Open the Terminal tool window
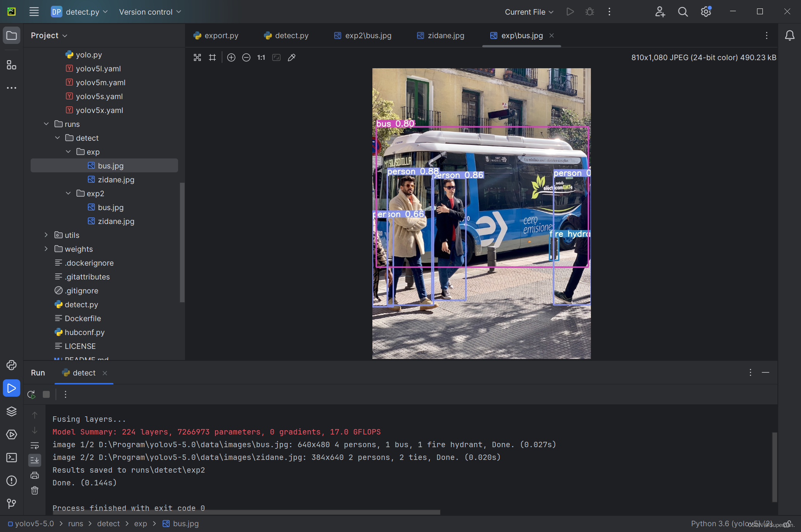This screenshot has width=801, height=532. coord(12,458)
